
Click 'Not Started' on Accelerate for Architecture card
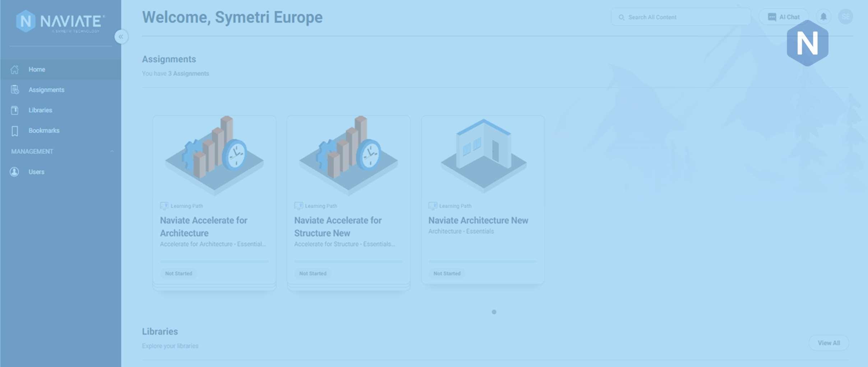(x=178, y=273)
